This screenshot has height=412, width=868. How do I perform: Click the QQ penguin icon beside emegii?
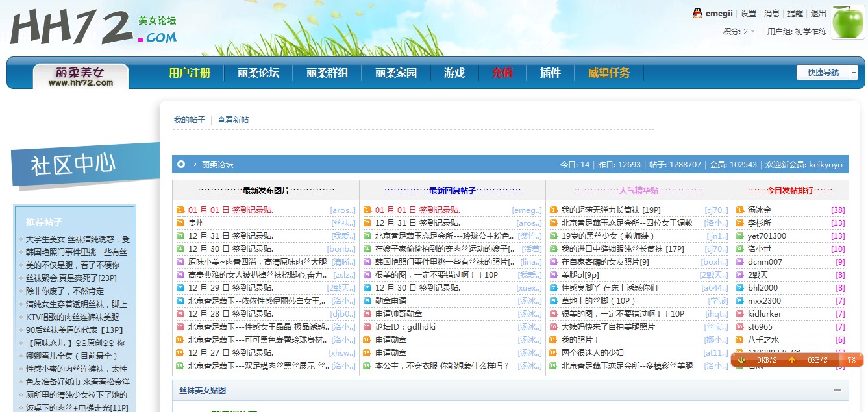[x=697, y=13]
